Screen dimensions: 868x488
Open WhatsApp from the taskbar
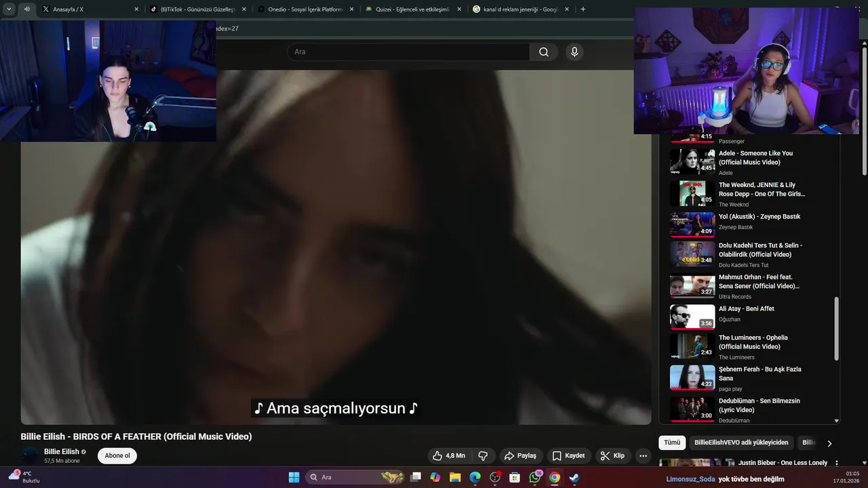click(535, 477)
